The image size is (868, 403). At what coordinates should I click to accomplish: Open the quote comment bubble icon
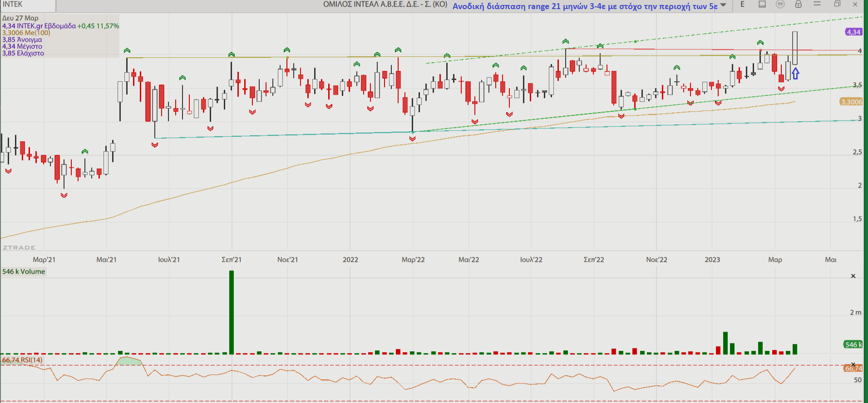click(780, 4)
